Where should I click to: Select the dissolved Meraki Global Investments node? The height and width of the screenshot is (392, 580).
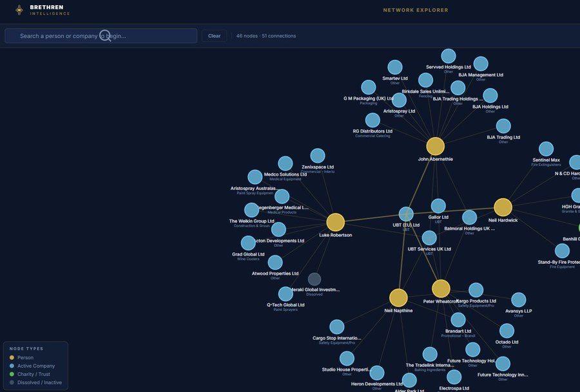314,279
